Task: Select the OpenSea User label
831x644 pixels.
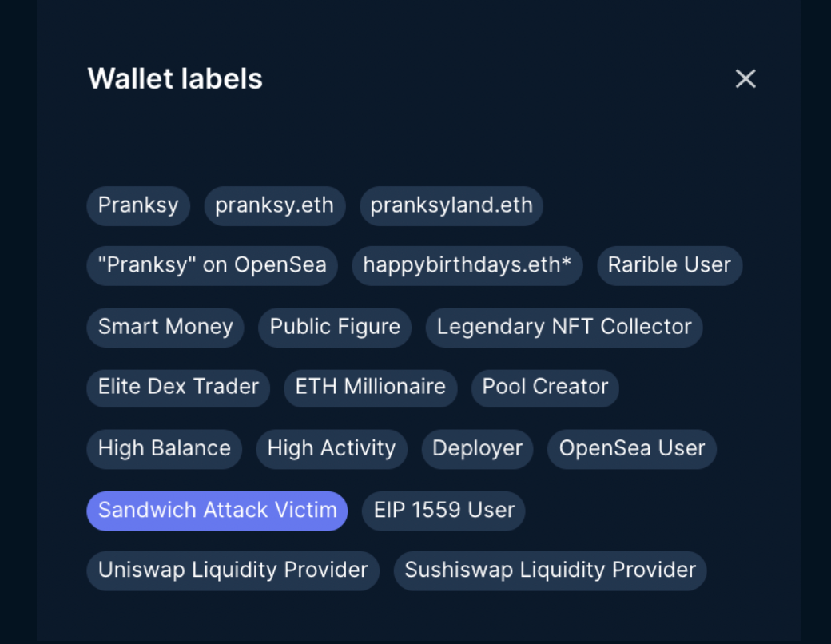Action: (632, 449)
